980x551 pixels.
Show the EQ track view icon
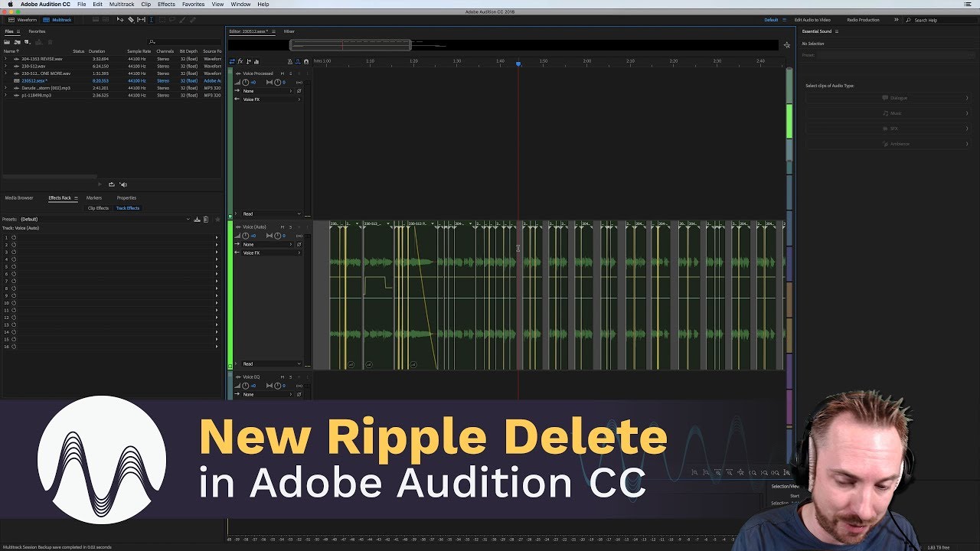(x=256, y=61)
